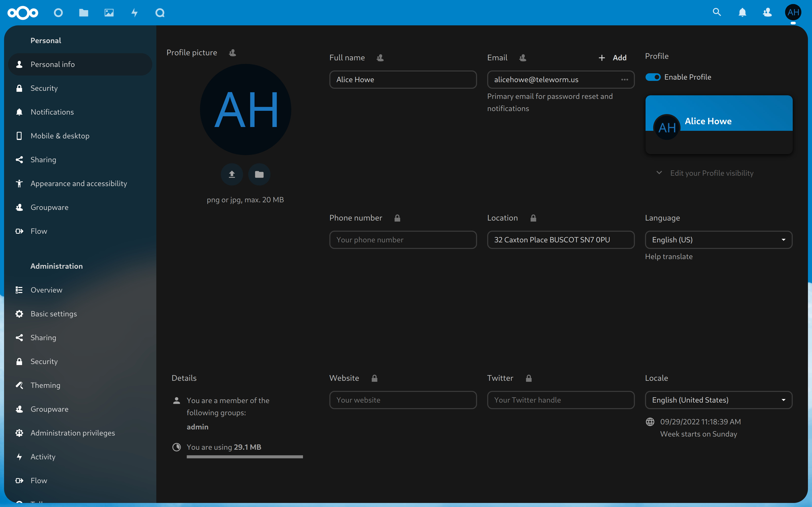Viewport: 812px width, 507px height.
Task: Open Appearance and accessibility settings
Action: coord(78,184)
